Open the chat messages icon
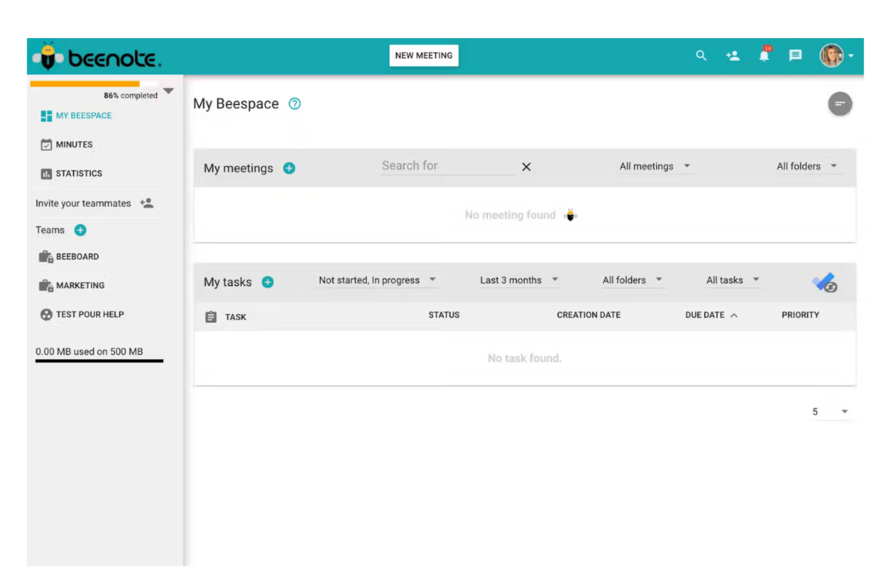This screenshot has height=588, width=882. (795, 55)
